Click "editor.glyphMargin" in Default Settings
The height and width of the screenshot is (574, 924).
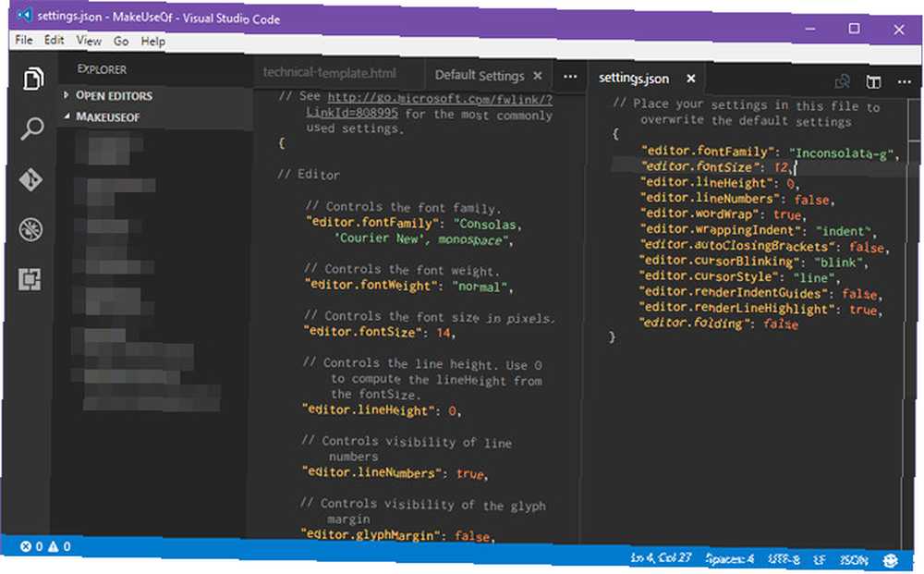click(x=397, y=536)
